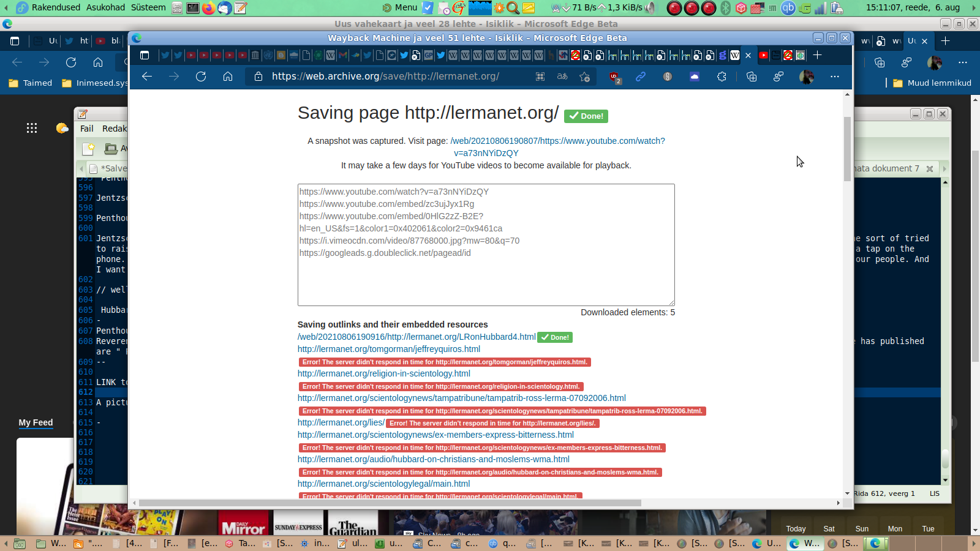Select the My Feed tab on the new tab page
The image size is (980, 551).
pyautogui.click(x=36, y=422)
